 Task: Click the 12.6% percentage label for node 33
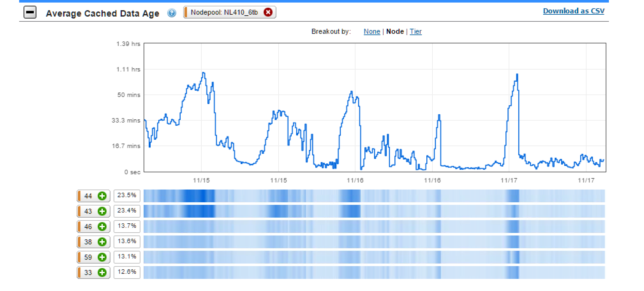127,272
